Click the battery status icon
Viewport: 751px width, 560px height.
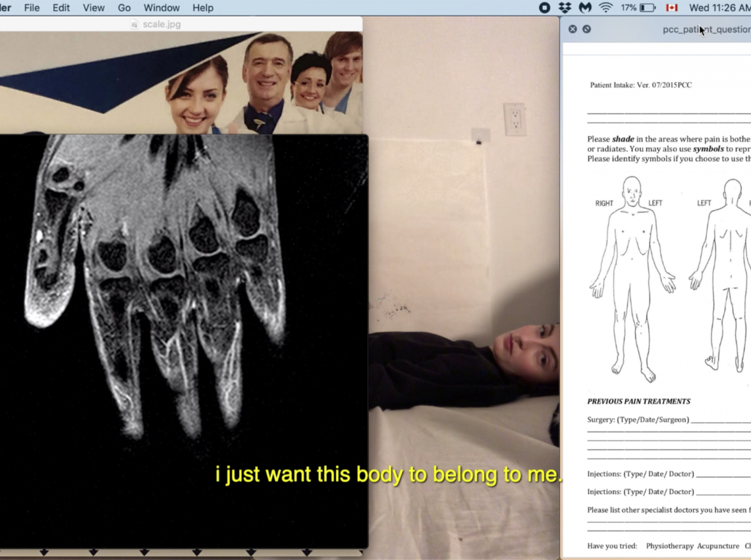[647, 8]
